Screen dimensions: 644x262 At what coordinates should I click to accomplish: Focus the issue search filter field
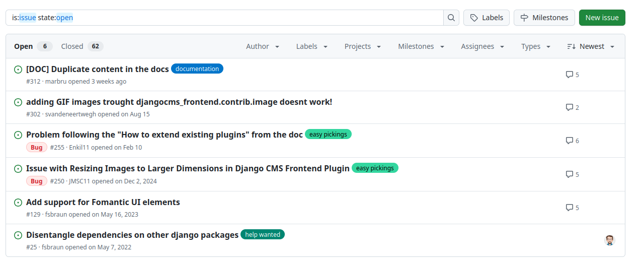tap(224, 18)
